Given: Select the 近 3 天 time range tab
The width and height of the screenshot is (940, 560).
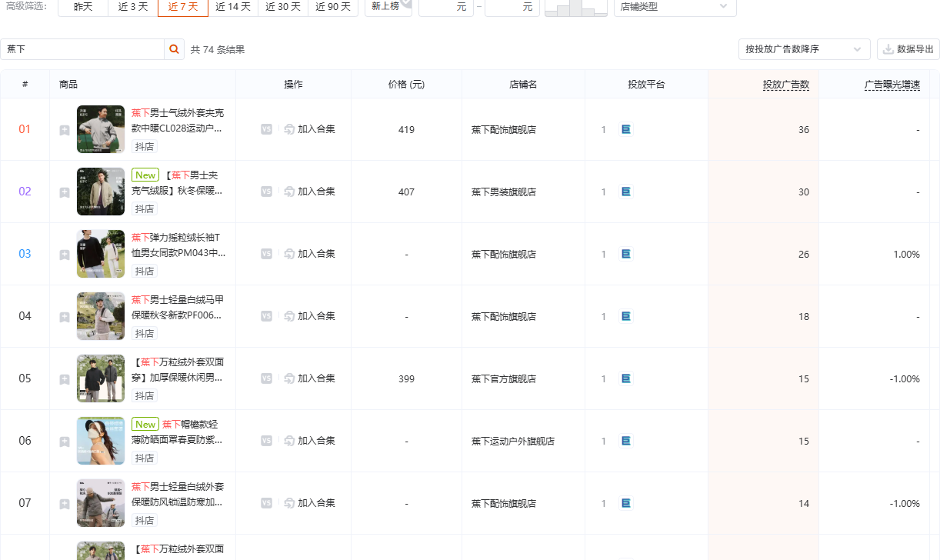Looking at the screenshot, I should [133, 6].
